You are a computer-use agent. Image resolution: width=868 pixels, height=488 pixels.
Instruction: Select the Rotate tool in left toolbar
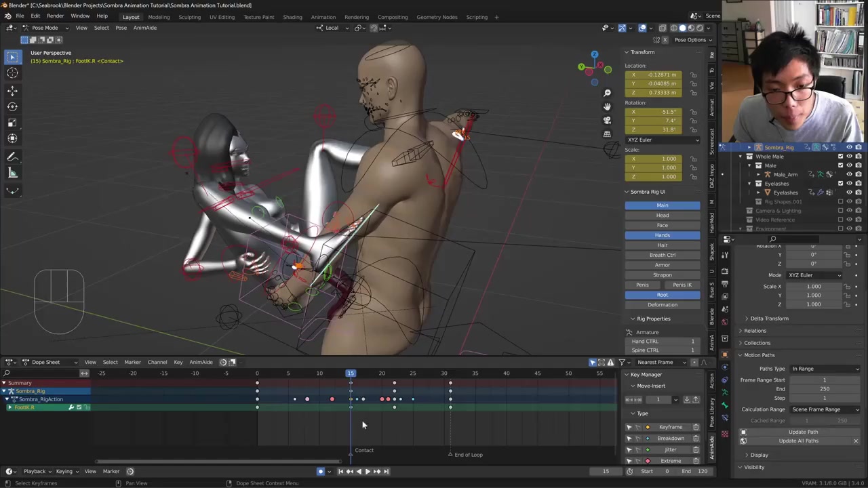pyautogui.click(x=12, y=106)
